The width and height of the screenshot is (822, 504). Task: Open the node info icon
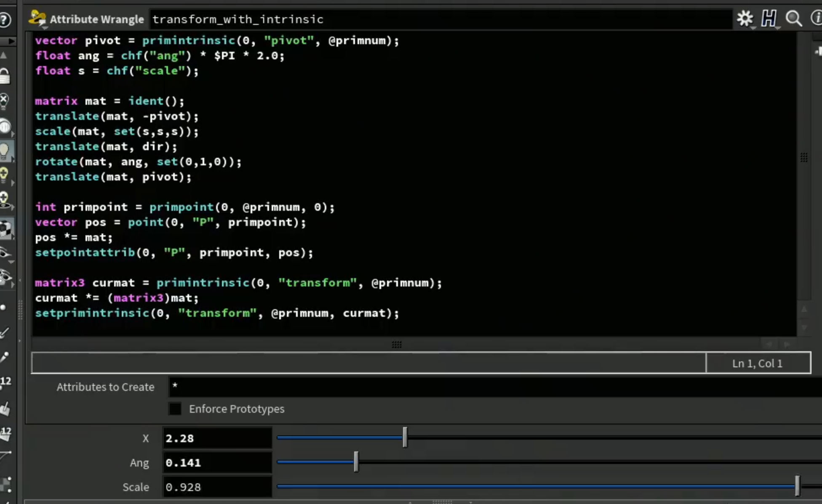pos(817,19)
